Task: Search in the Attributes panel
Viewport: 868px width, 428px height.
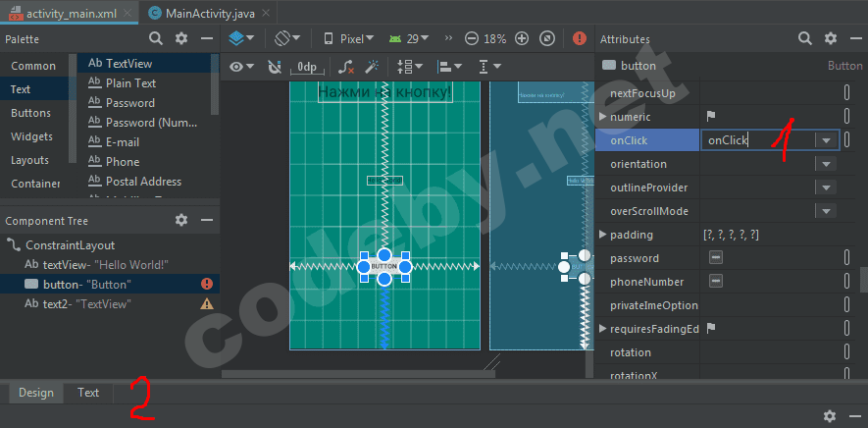Action: coord(804,38)
